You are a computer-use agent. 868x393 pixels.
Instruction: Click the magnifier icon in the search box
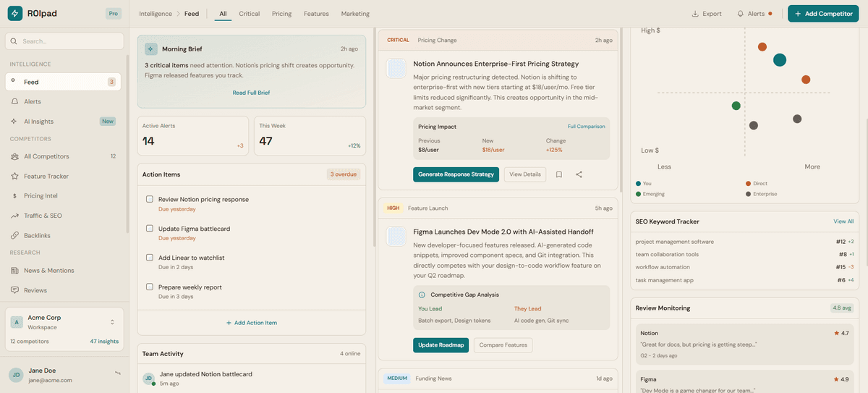[x=14, y=41]
